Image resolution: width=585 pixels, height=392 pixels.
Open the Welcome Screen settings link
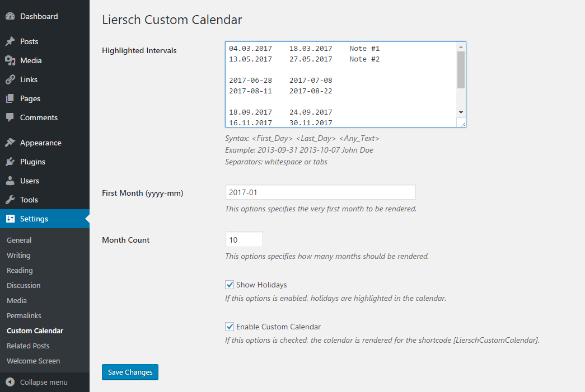click(33, 361)
